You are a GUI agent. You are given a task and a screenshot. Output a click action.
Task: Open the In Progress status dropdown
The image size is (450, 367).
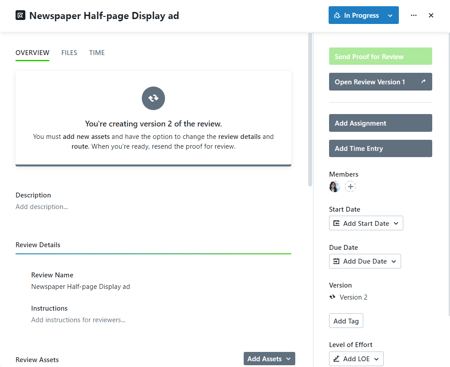[390, 15]
